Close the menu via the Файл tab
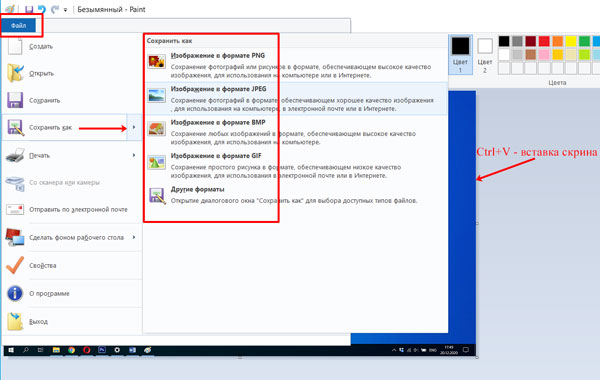Viewport: 600px width, 380px height. (x=18, y=26)
